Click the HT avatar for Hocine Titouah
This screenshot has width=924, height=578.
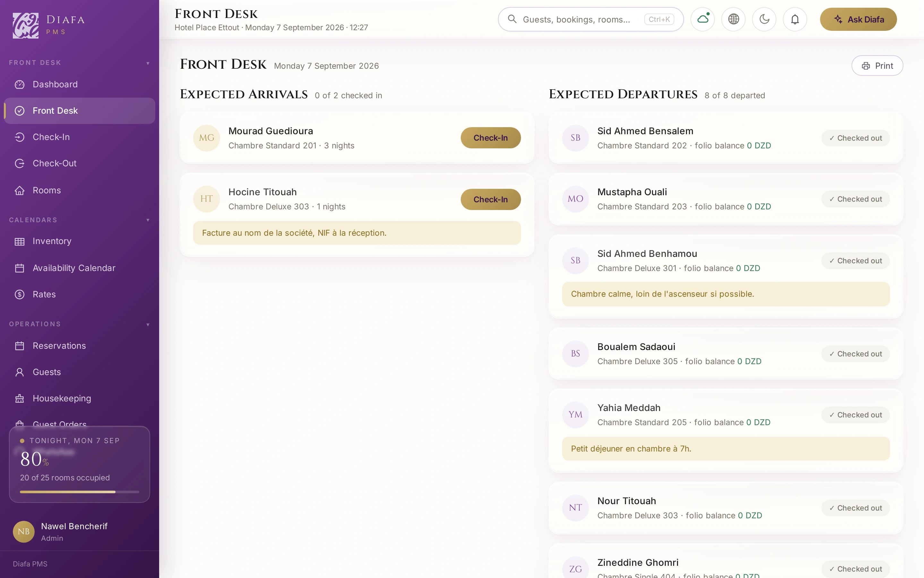tap(207, 199)
